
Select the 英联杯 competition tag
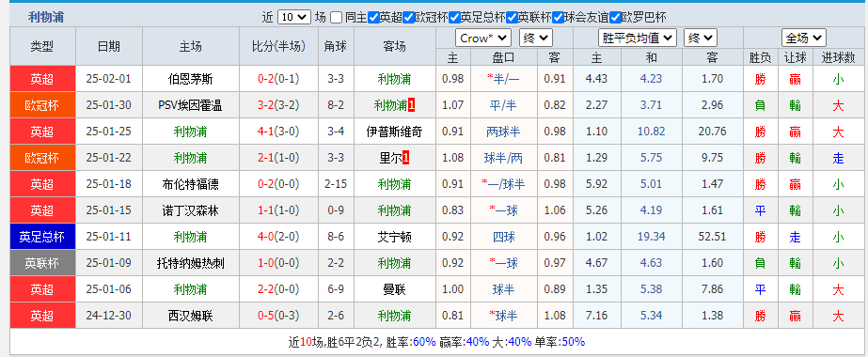[42, 264]
